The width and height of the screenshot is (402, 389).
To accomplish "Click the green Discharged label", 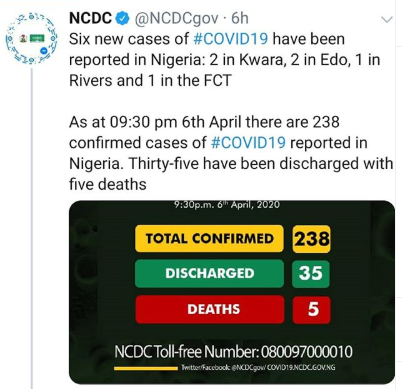I will click(x=209, y=274).
